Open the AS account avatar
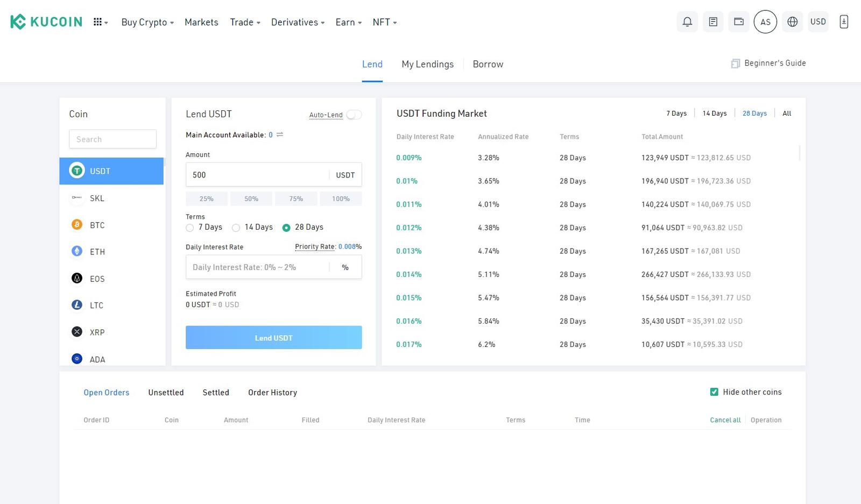 765,22
